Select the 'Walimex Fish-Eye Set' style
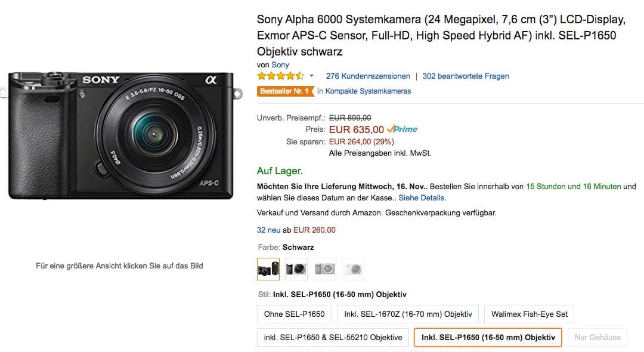 [530, 314]
